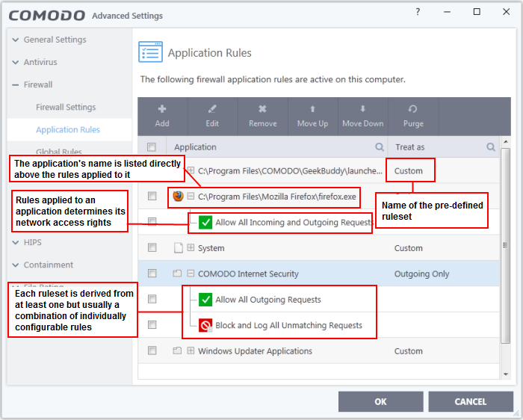
Task: Click 'Custom' value in System row
Action: point(408,248)
